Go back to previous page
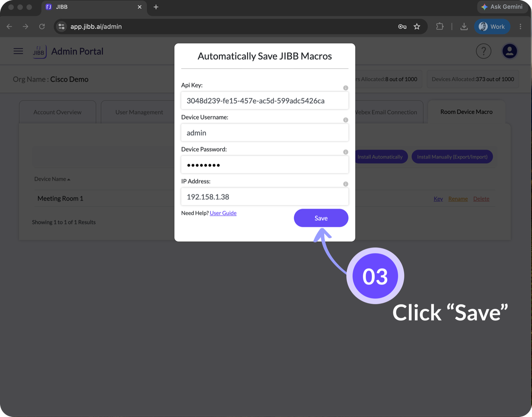Viewport: 532px width, 417px height. [x=9, y=27]
